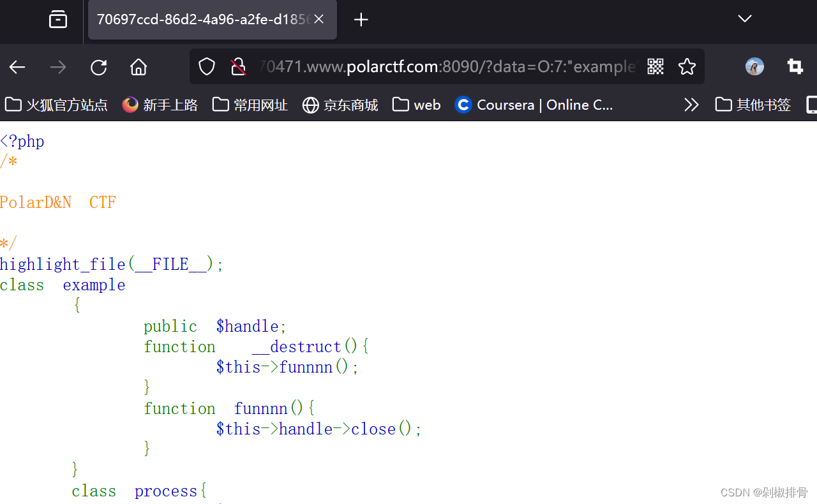Click the crossed-out padlock site security icon

click(x=239, y=66)
